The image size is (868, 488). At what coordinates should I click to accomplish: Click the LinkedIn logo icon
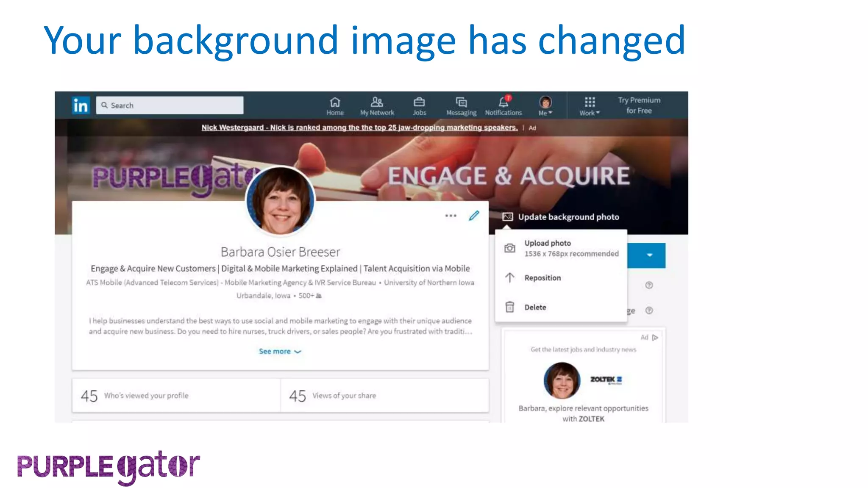click(x=81, y=105)
